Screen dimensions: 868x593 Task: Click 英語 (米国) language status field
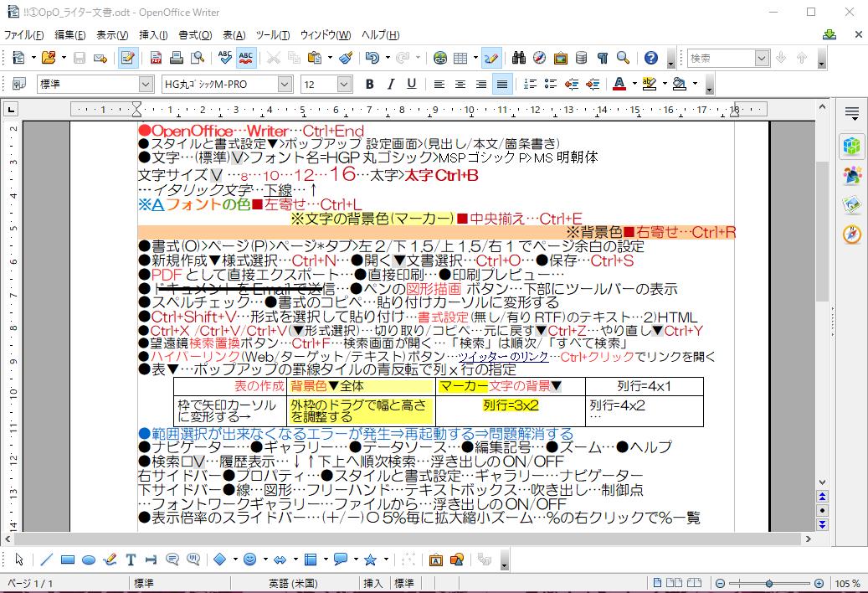point(294,584)
